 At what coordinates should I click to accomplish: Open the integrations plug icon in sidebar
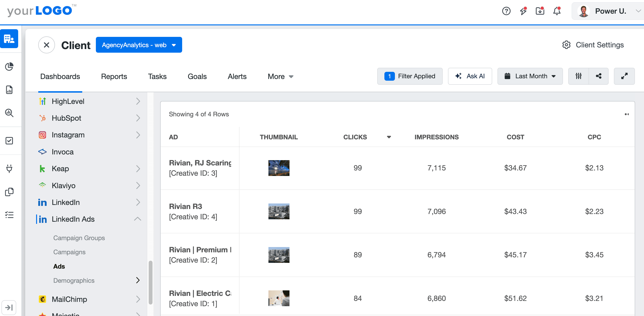(x=9, y=169)
